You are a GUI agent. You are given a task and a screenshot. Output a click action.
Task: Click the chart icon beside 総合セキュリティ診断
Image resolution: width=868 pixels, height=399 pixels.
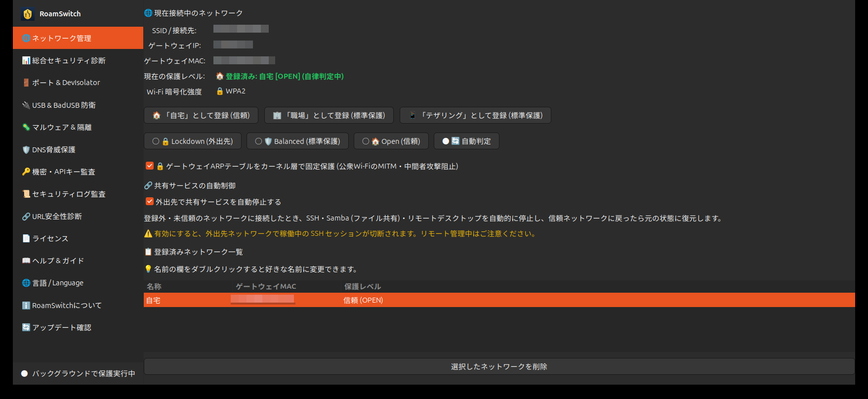point(26,60)
